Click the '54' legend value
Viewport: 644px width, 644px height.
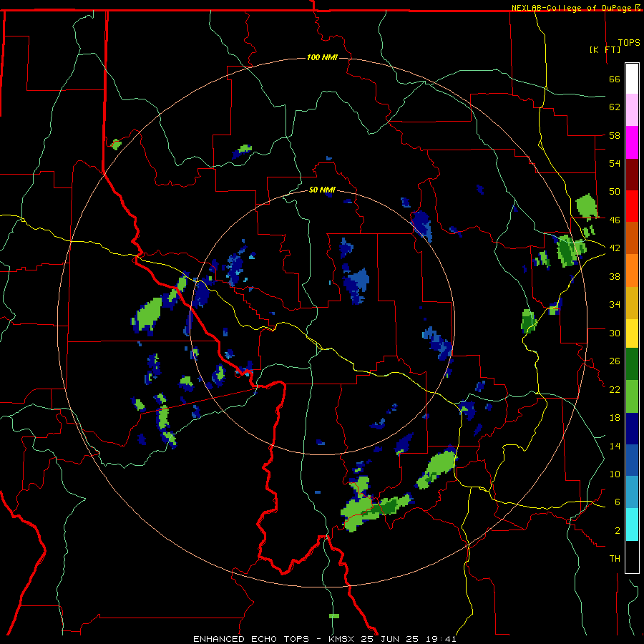click(x=615, y=163)
